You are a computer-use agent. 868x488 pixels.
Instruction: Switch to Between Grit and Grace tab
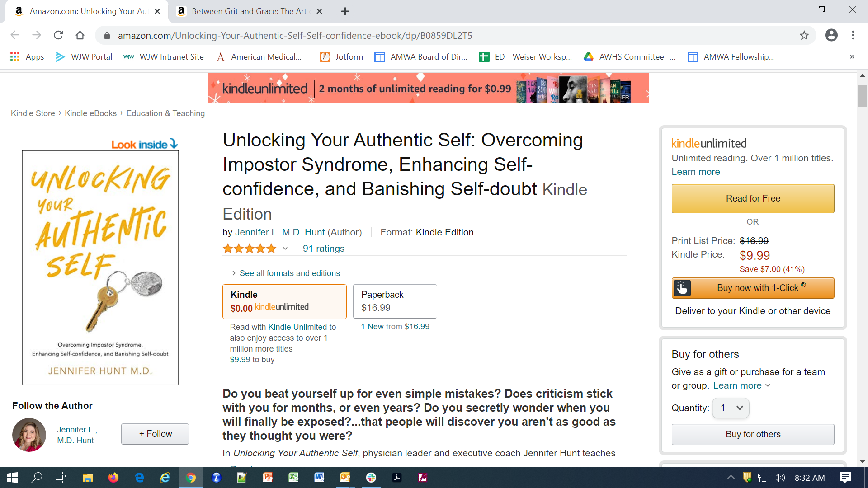pyautogui.click(x=249, y=11)
